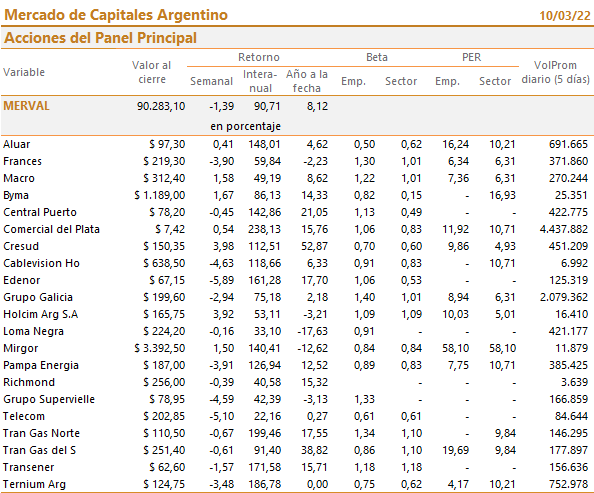Select the Mirgor price $ 3.392,50
This screenshot has width=594, height=493.
click(159, 348)
